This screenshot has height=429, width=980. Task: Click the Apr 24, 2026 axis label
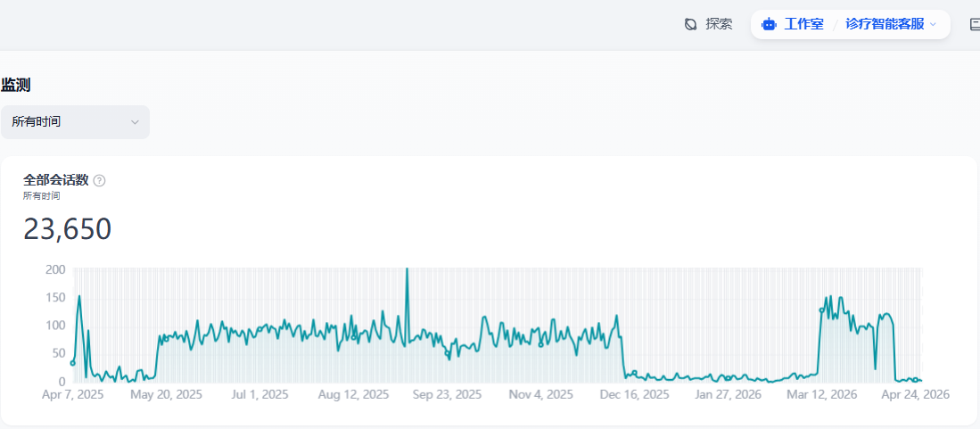[x=915, y=394]
